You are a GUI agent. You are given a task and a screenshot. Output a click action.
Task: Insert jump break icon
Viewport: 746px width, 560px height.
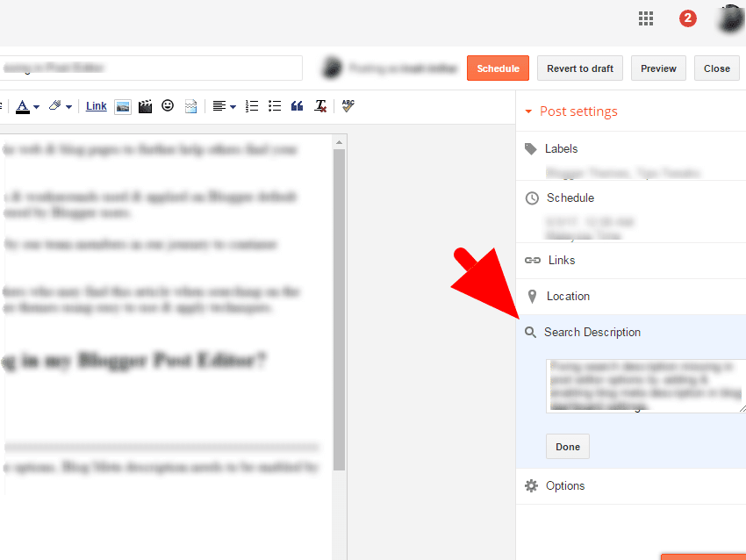point(190,106)
